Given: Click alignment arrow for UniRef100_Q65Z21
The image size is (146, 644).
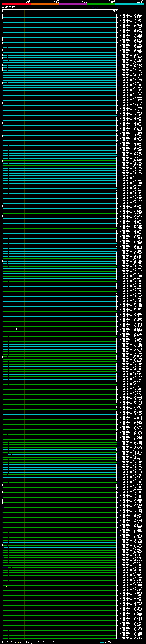Looking at the screenshot, I should (x=117, y=15).
